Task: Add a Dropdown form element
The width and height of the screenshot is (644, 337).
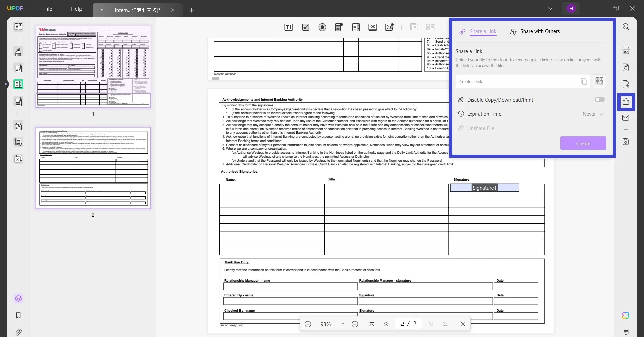Action: (339, 27)
